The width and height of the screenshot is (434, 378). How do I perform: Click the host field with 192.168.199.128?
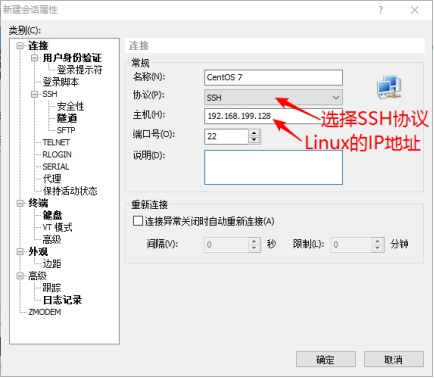pos(273,116)
